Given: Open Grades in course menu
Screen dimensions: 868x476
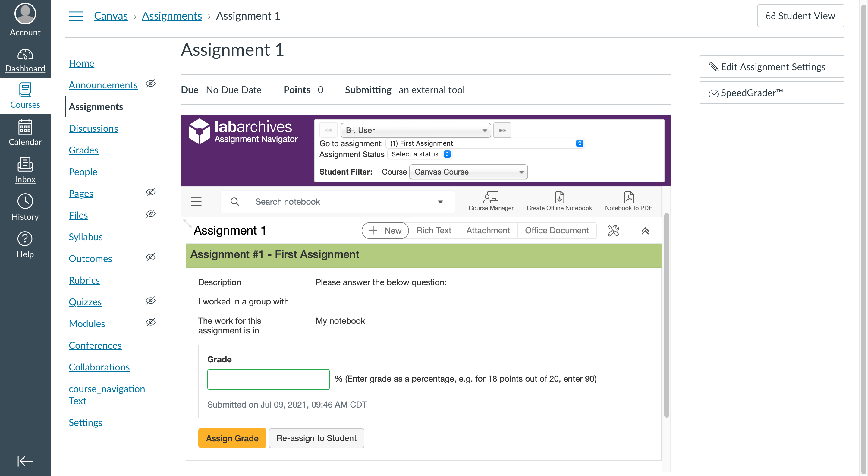Looking at the screenshot, I should click(x=83, y=150).
